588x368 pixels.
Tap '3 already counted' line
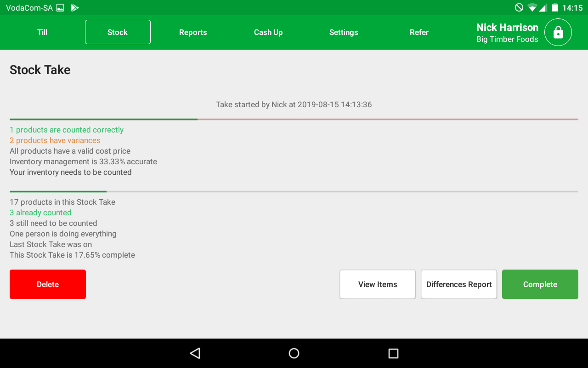click(x=40, y=213)
